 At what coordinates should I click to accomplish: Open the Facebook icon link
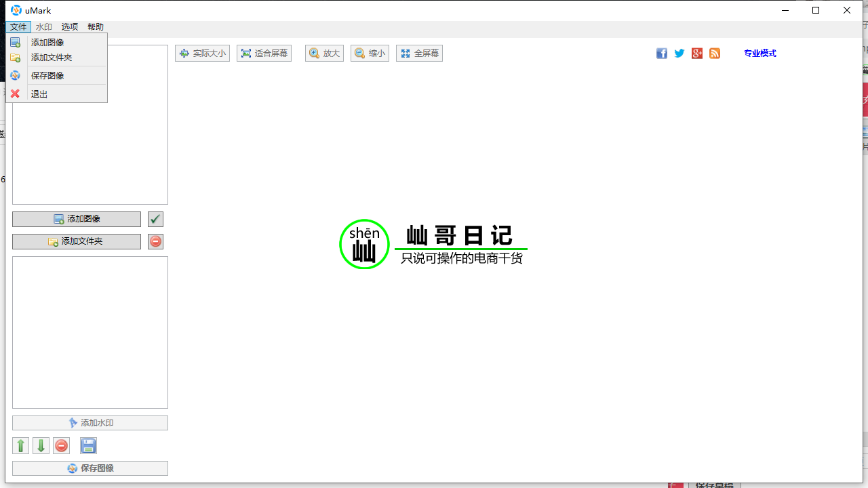[662, 54]
